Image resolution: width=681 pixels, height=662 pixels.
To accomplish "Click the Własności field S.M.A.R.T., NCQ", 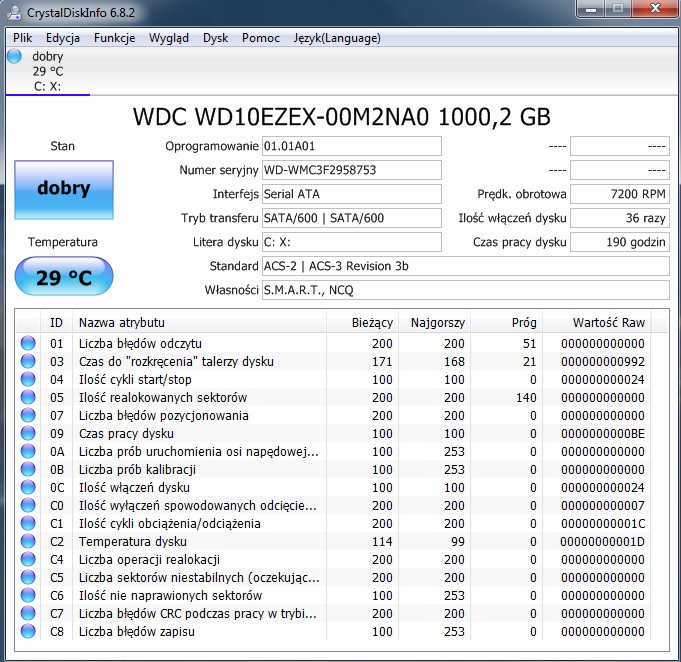I will point(466,290).
